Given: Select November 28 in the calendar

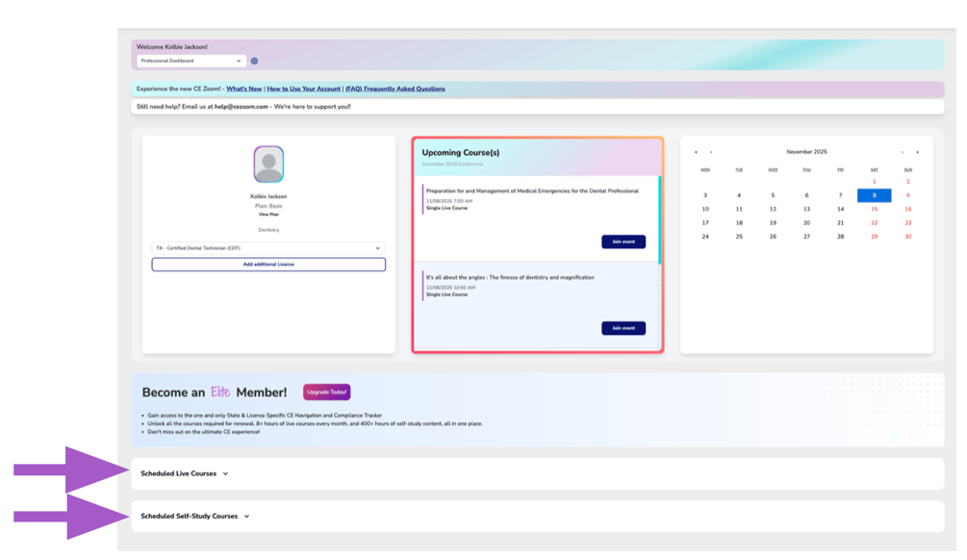Looking at the screenshot, I should [x=840, y=236].
